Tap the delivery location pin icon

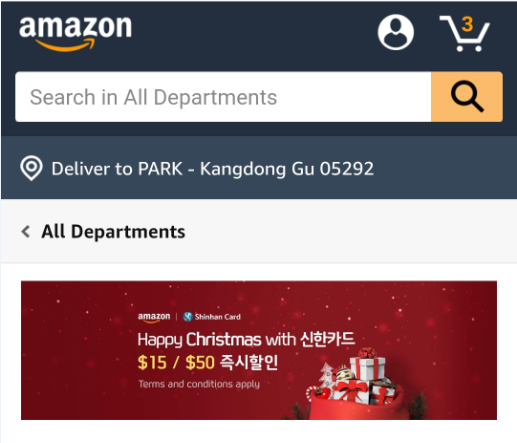(x=31, y=168)
